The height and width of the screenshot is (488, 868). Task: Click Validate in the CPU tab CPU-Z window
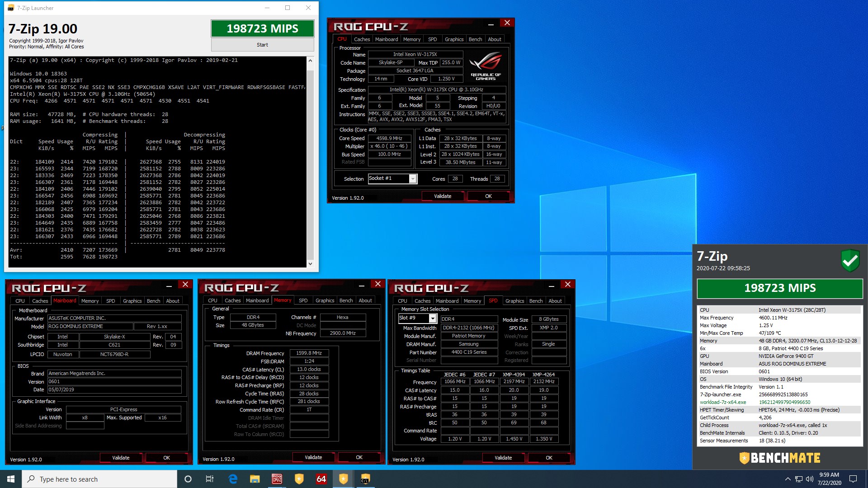point(443,196)
